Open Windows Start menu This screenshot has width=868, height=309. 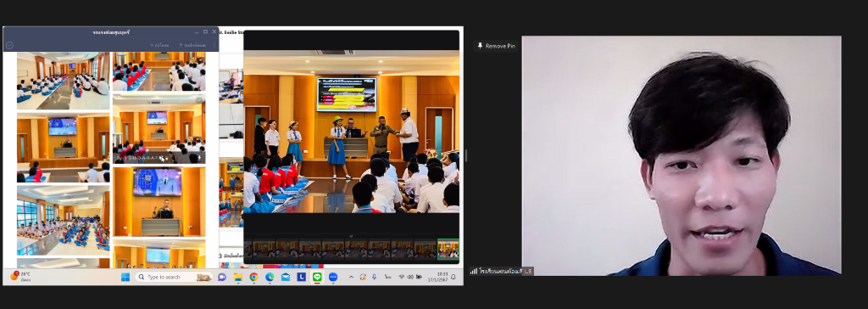click(x=125, y=277)
